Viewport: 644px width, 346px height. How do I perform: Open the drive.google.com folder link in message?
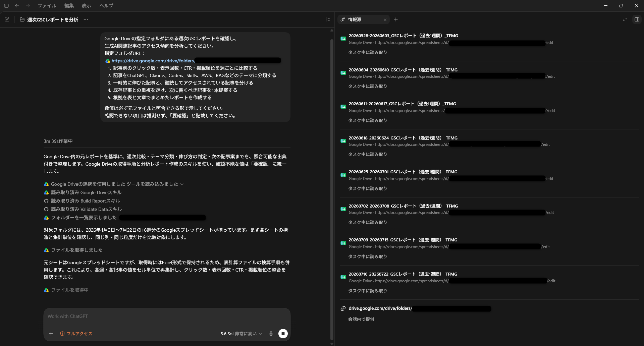click(x=153, y=61)
